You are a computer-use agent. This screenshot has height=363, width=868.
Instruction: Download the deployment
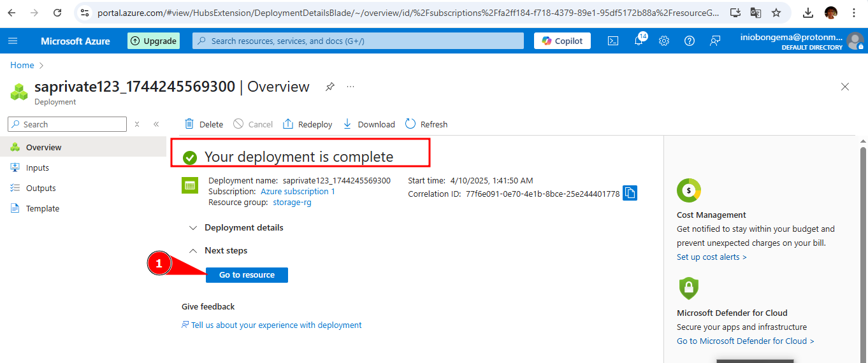tap(369, 124)
